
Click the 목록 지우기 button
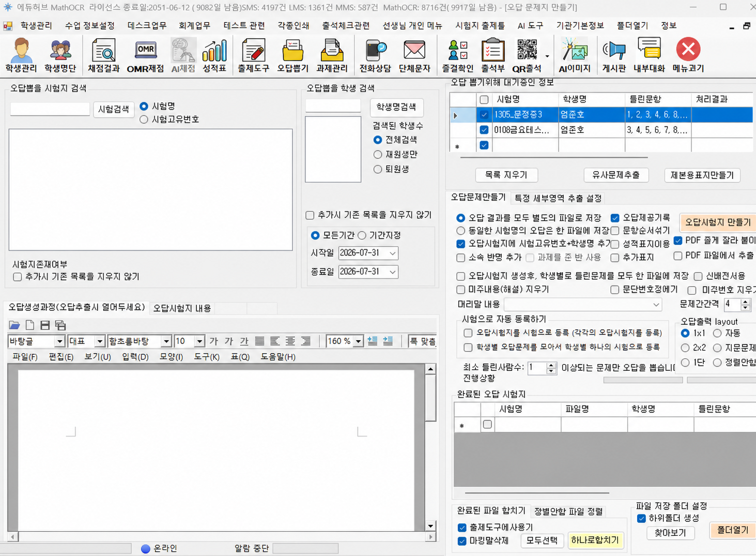pyautogui.click(x=506, y=175)
